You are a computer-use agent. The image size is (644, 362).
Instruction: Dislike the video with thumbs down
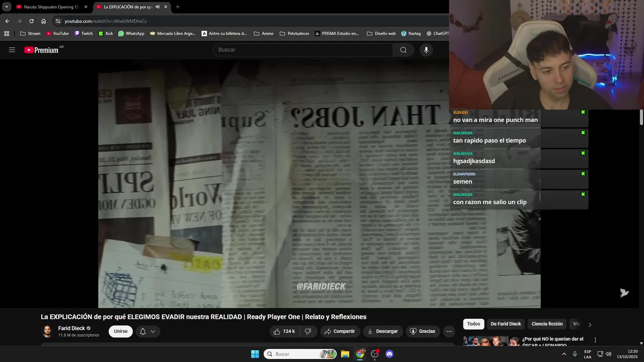click(x=308, y=331)
